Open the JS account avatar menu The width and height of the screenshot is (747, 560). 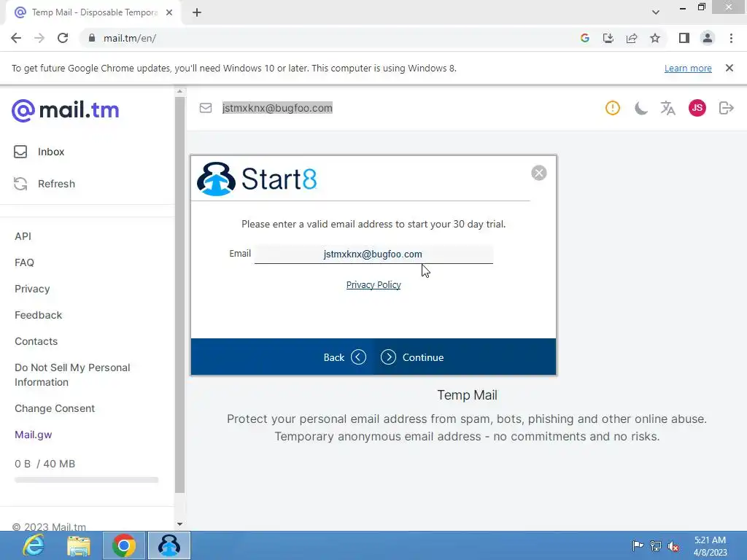[697, 108]
